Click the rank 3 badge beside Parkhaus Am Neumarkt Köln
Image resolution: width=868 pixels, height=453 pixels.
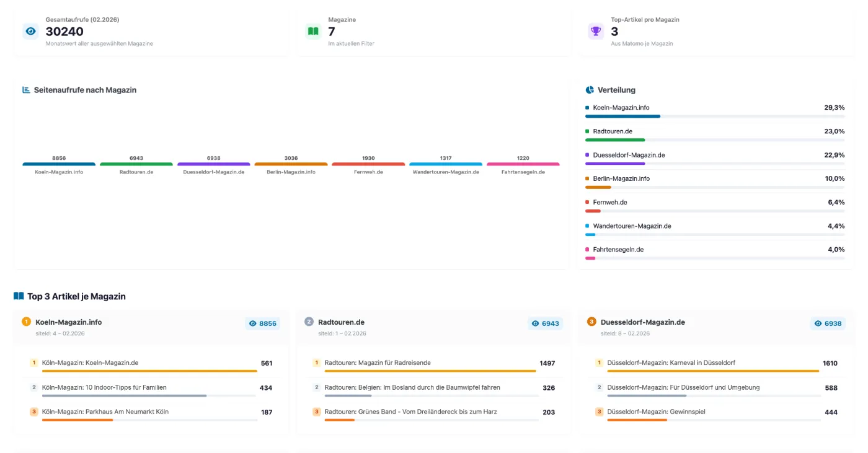pyautogui.click(x=34, y=411)
